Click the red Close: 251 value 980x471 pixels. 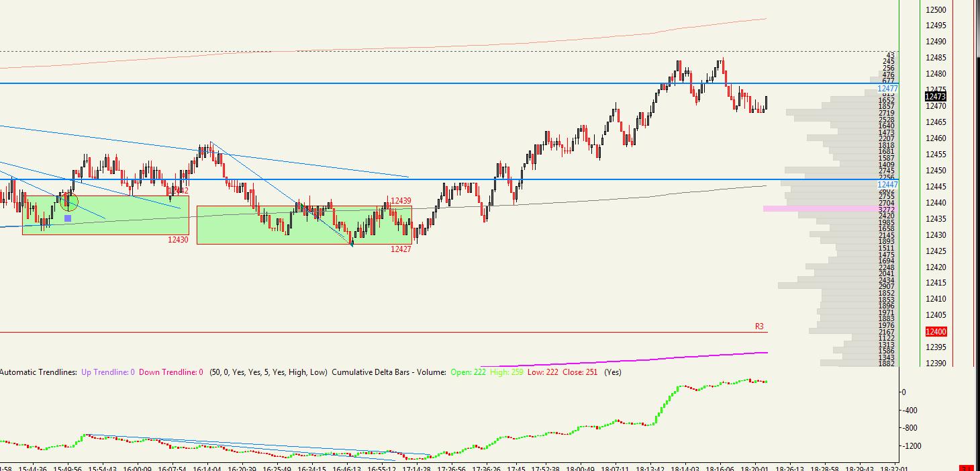580,372
